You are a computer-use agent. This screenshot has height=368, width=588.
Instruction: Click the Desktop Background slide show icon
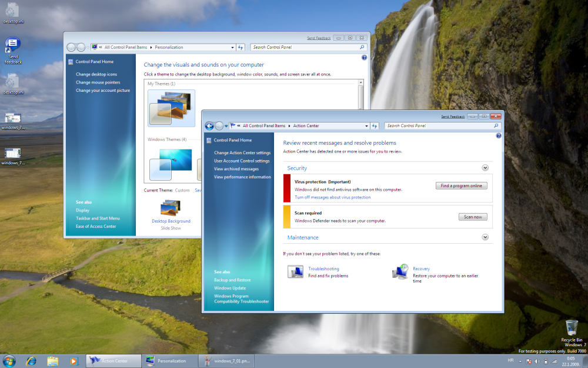click(x=171, y=208)
